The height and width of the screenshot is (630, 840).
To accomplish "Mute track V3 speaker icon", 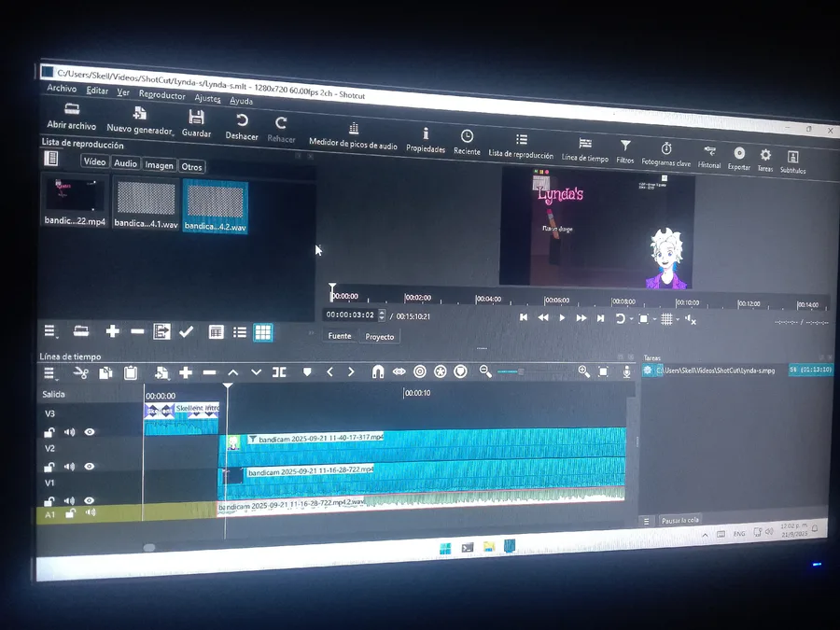I will point(70,432).
